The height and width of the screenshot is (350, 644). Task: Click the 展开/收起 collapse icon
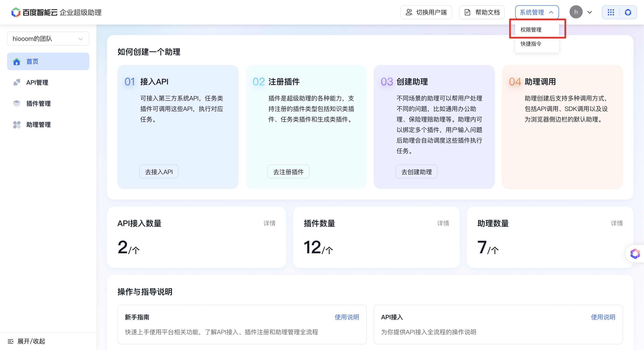[x=11, y=341]
